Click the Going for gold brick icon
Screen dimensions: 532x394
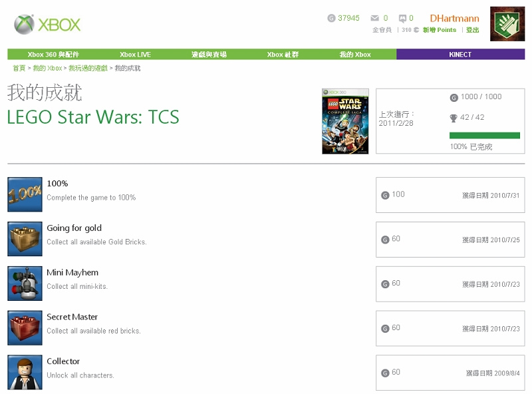pos(25,239)
